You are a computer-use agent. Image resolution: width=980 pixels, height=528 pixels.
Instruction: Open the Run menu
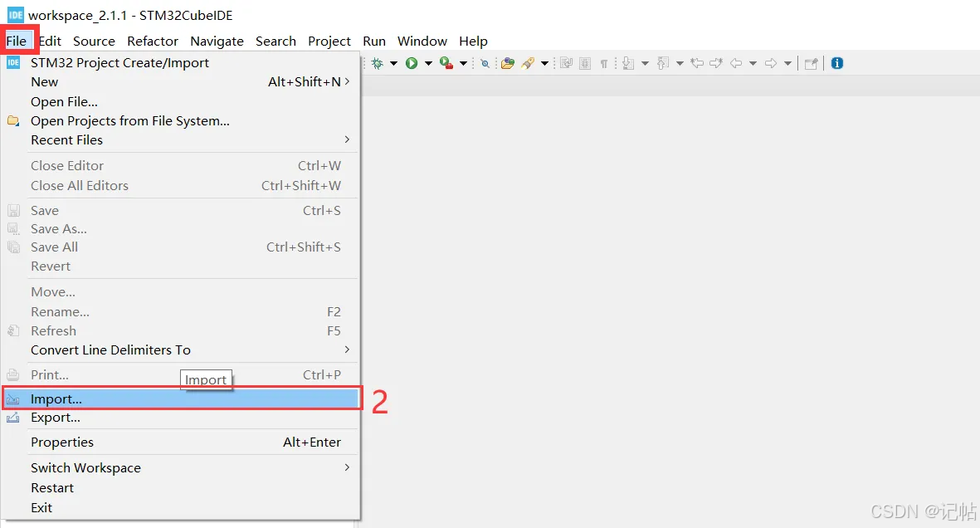click(373, 41)
